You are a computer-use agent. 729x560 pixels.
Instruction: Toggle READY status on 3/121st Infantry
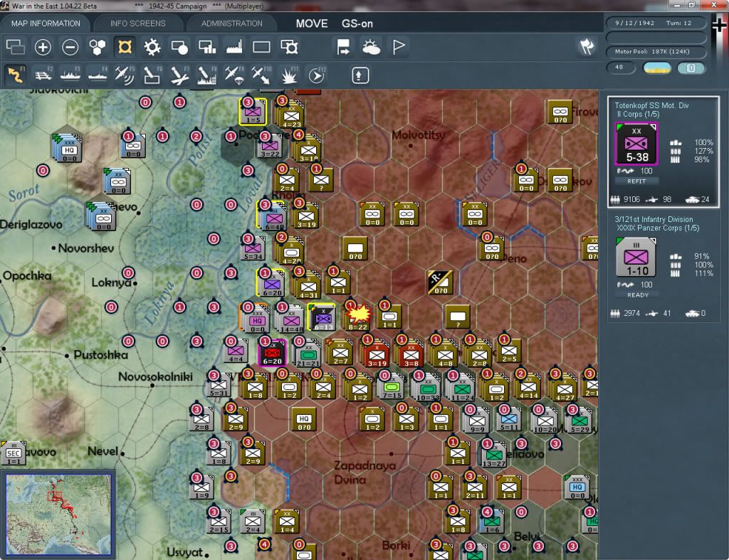637,295
